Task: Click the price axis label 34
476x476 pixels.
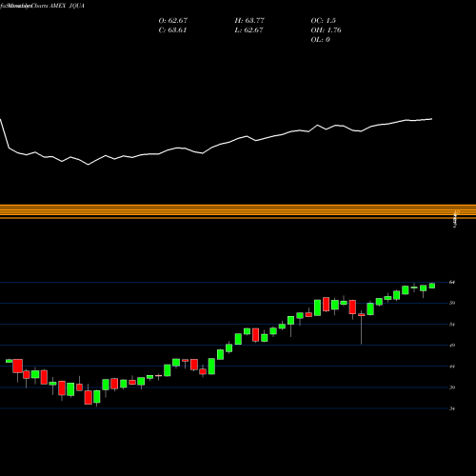Action: 452,408
